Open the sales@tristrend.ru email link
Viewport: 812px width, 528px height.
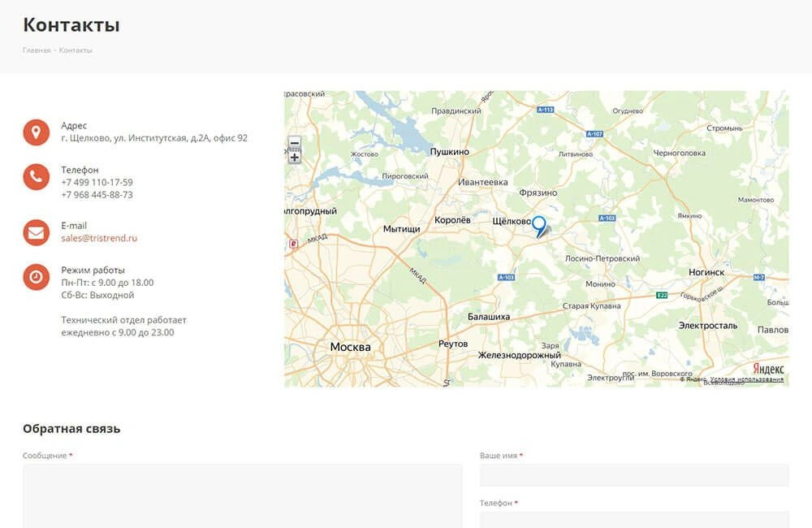pos(99,239)
